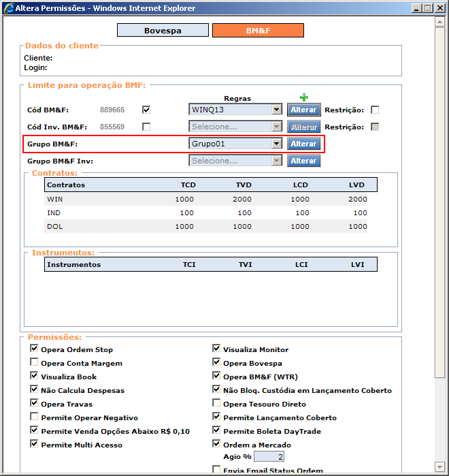Tick the Restrição checkbox for Cód BM&F
Screen dimensions: 449x476
[375, 110]
